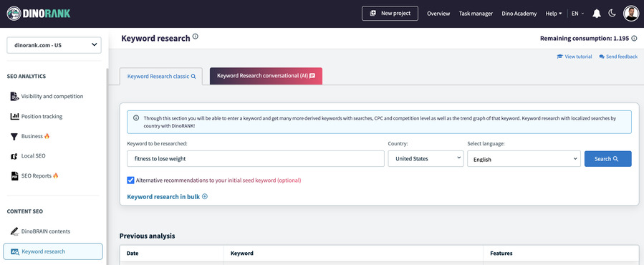Click the blue Search button
Viewport: 644px width, 265px height.
608,158
